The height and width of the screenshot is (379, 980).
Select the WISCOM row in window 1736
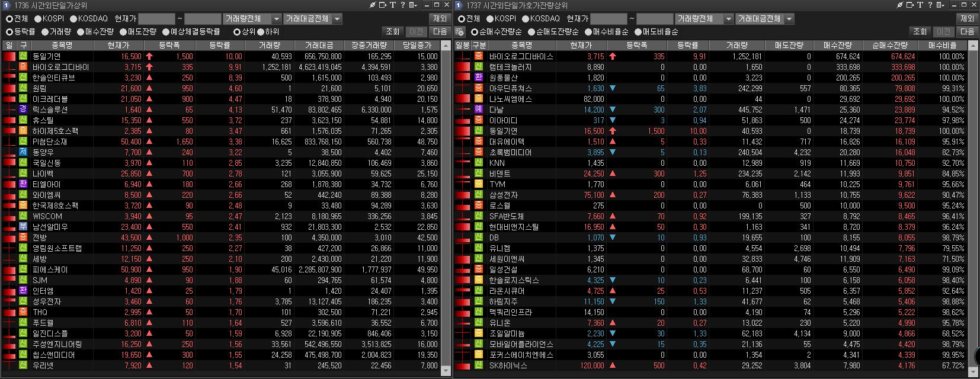pos(221,216)
